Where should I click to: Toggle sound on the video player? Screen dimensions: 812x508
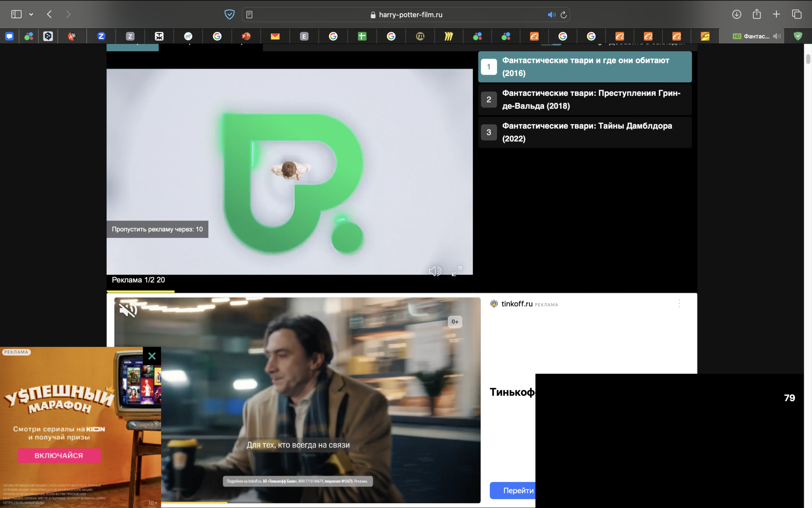click(x=436, y=270)
